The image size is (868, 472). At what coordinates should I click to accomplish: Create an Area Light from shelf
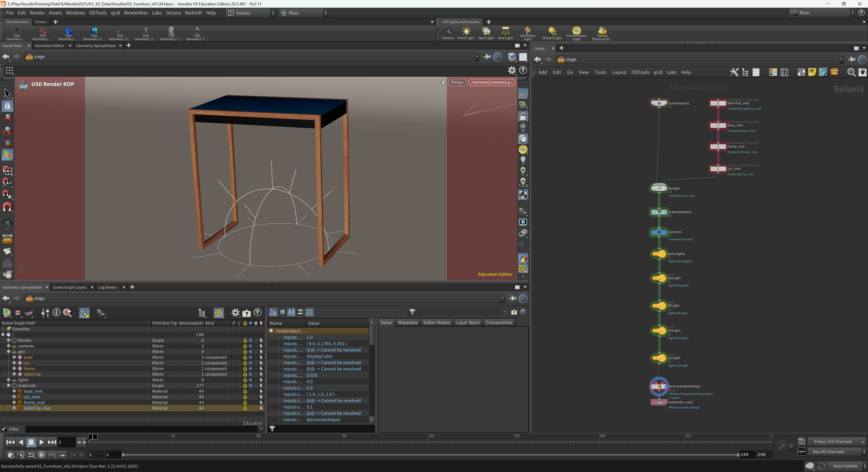coord(505,33)
